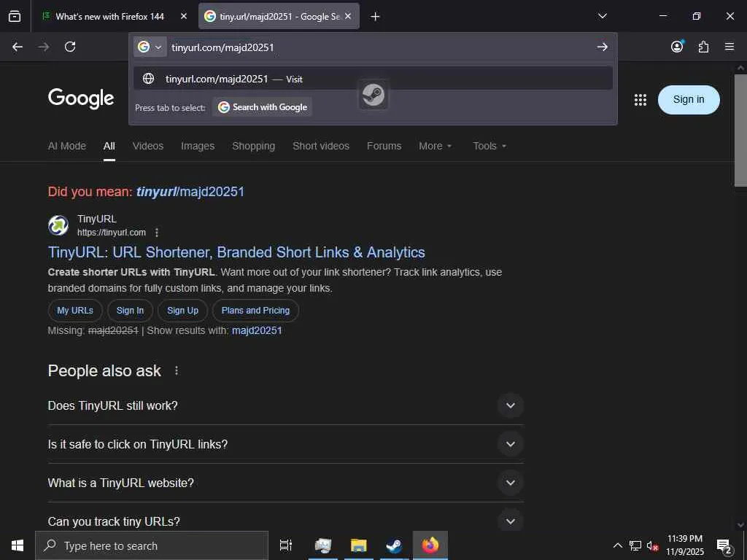Click the Firefox taskbar icon
The height and width of the screenshot is (560, 747).
(430, 545)
